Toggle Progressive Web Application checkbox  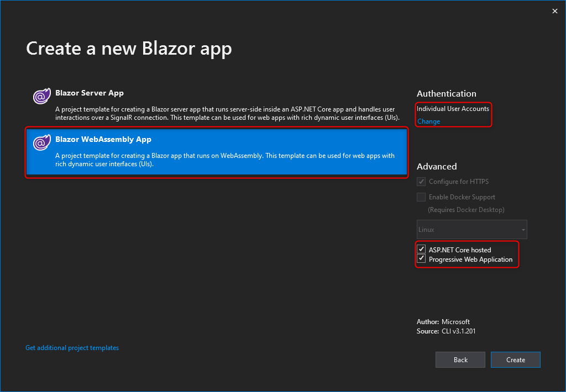(x=421, y=258)
